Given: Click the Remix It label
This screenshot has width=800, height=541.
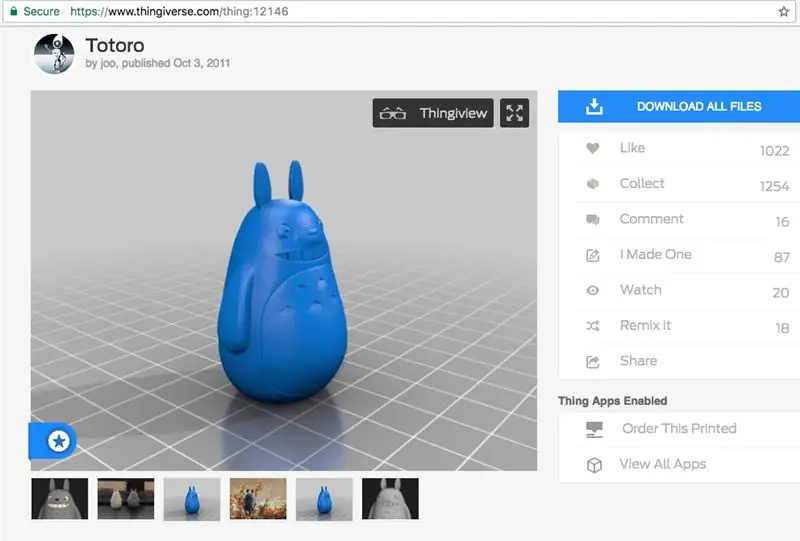Looking at the screenshot, I should 645,325.
